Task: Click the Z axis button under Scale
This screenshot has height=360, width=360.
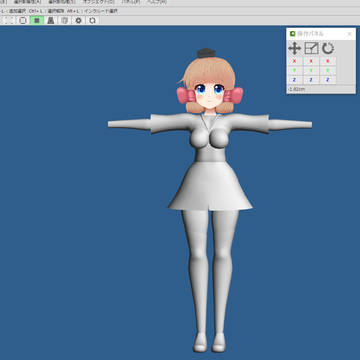Action: (x=311, y=80)
